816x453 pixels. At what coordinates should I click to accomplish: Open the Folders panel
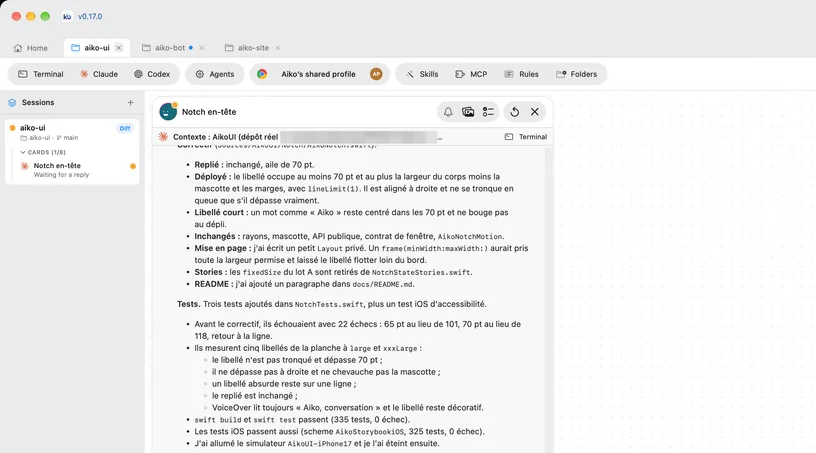coord(577,74)
